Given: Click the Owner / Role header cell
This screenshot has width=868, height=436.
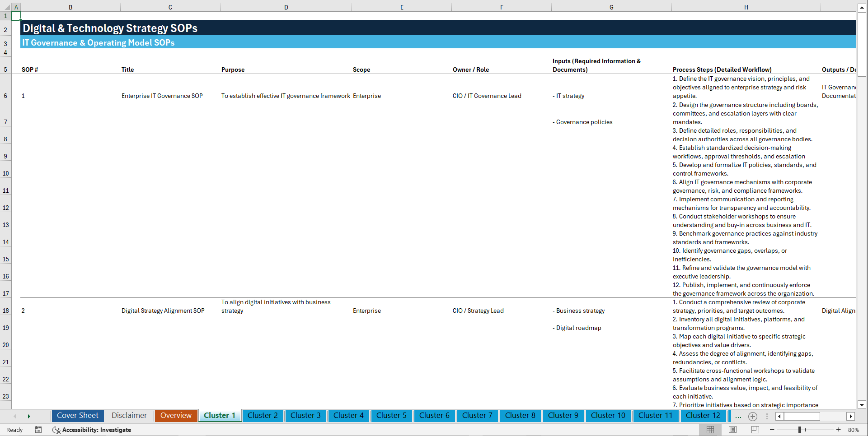Looking at the screenshot, I should 471,70.
